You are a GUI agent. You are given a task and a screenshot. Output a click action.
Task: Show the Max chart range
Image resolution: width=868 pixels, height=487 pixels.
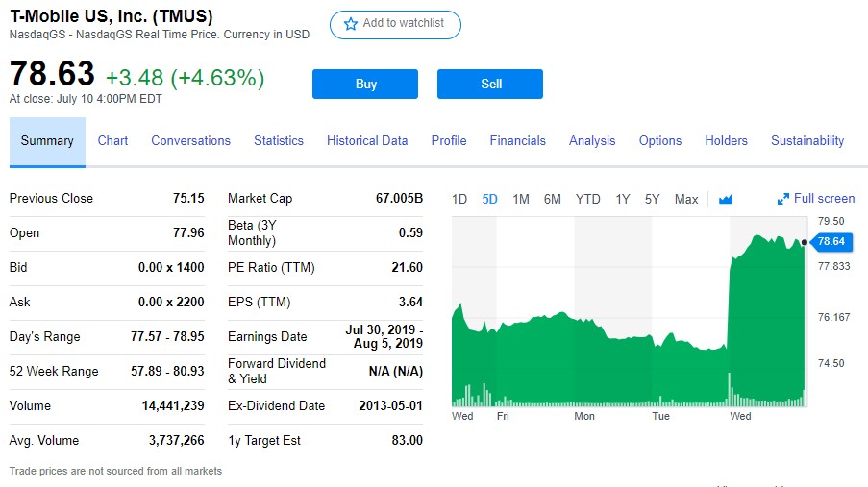click(686, 199)
